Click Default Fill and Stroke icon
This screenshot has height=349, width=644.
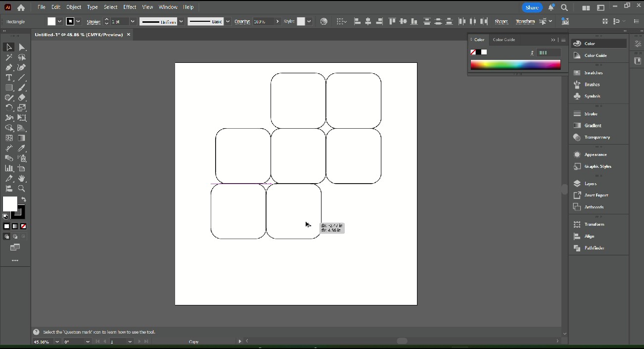click(x=5, y=216)
